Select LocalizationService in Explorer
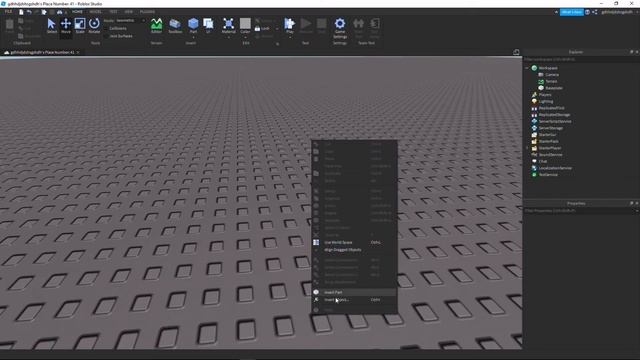This screenshot has width=640, height=360. point(555,168)
